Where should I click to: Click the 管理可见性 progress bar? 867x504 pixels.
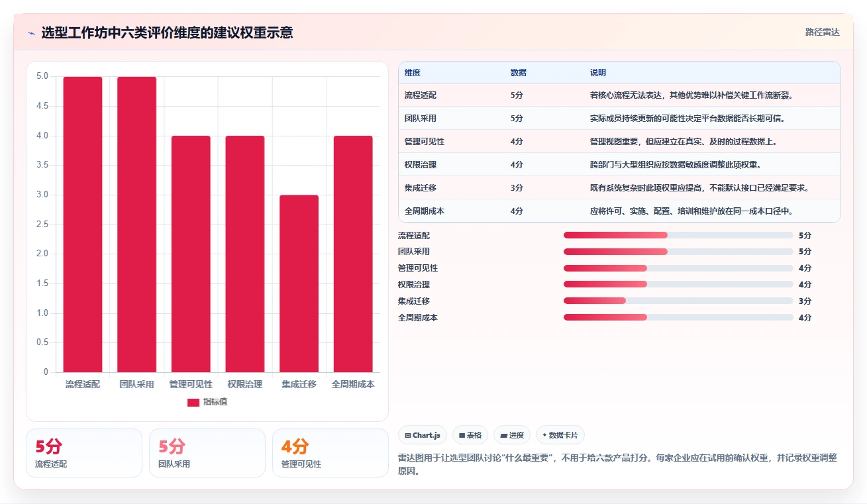click(678, 268)
